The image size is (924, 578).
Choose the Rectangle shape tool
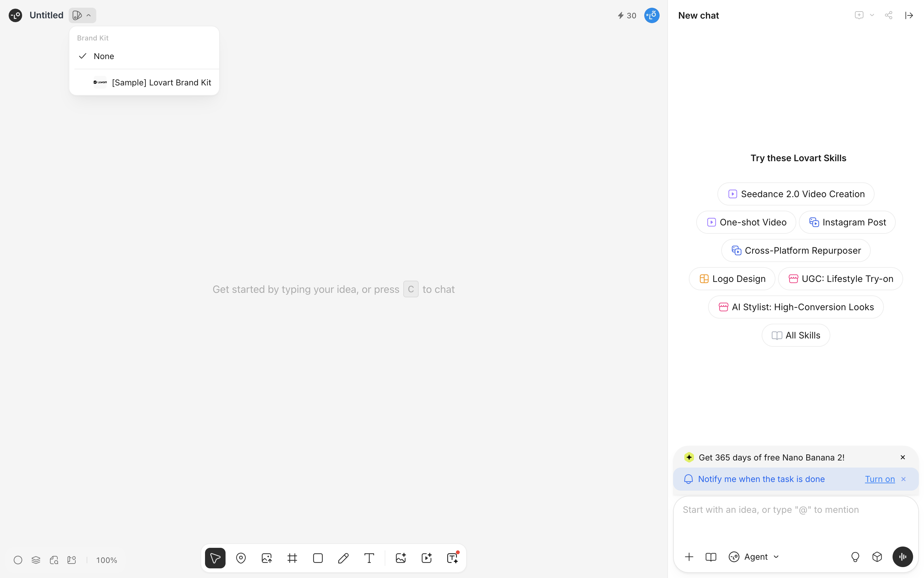pos(318,558)
